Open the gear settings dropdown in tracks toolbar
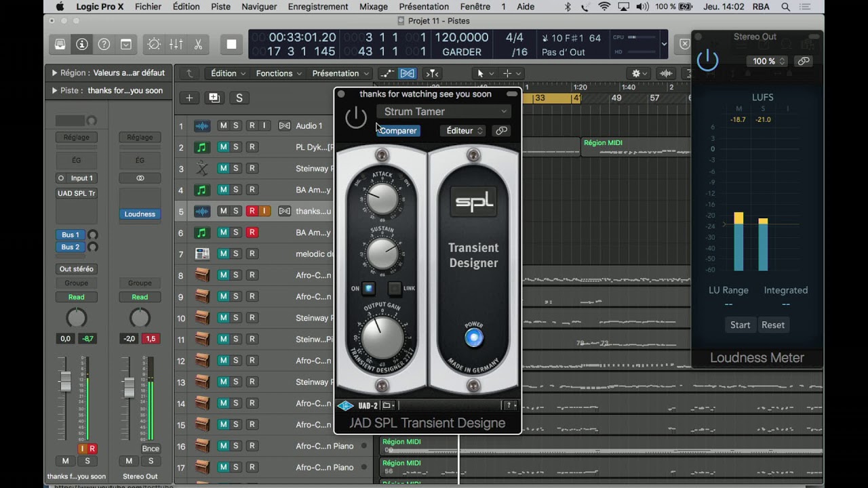 pos(639,73)
